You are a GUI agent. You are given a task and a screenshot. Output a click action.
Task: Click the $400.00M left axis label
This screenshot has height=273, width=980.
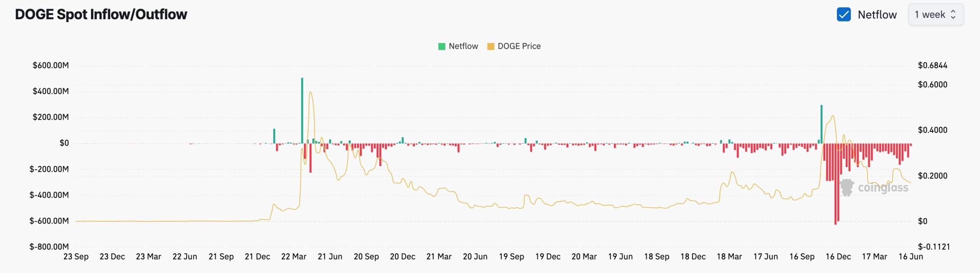[x=51, y=91]
